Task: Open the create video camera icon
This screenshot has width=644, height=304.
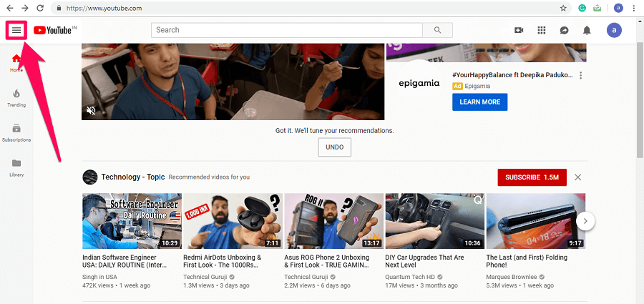Action: [x=519, y=30]
